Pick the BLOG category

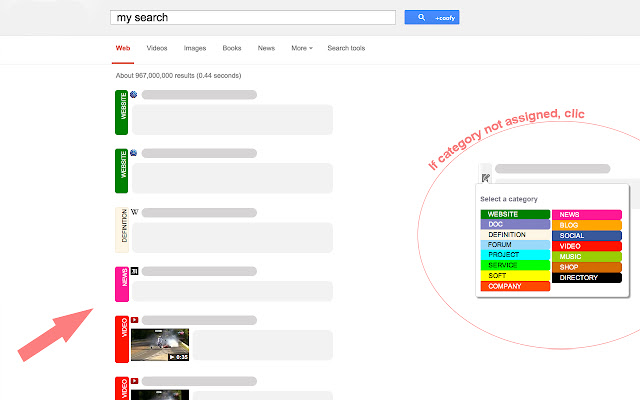[x=587, y=225]
